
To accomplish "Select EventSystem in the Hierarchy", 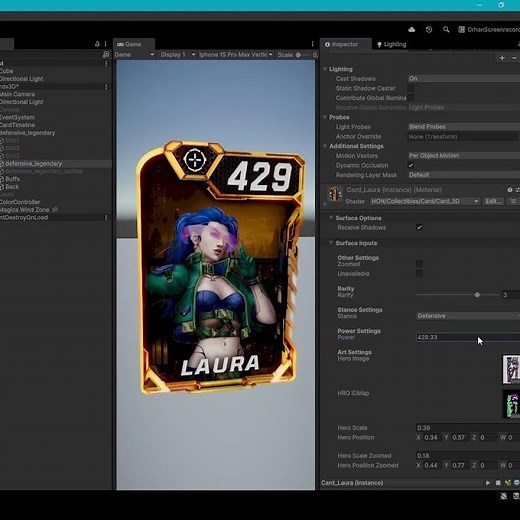I will tap(17, 117).
